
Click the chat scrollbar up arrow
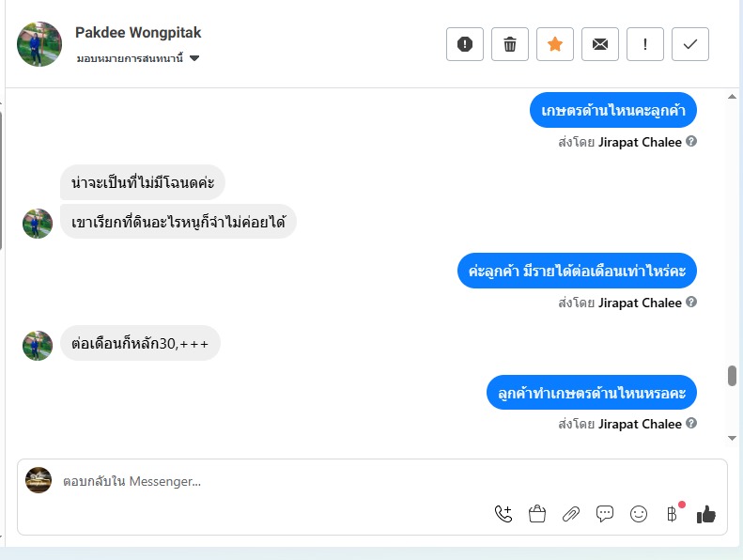[x=732, y=97]
